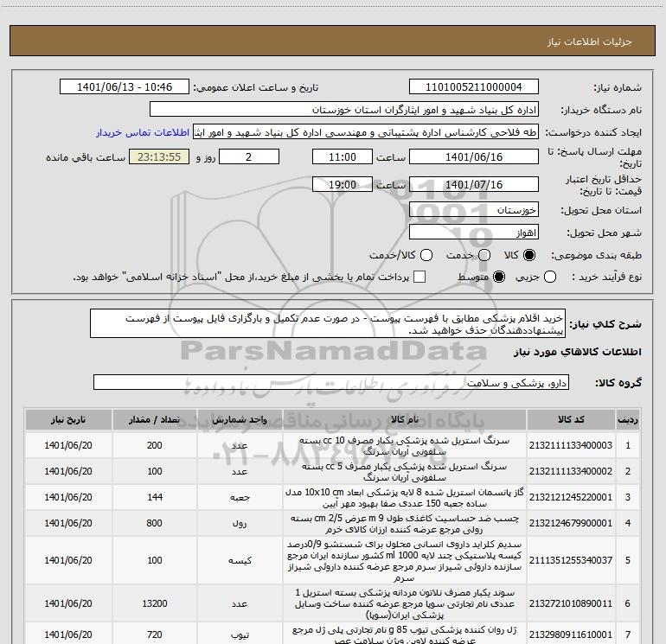666x644 pixels.
Task: Click the نام کالا column header
Action: [405, 420]
